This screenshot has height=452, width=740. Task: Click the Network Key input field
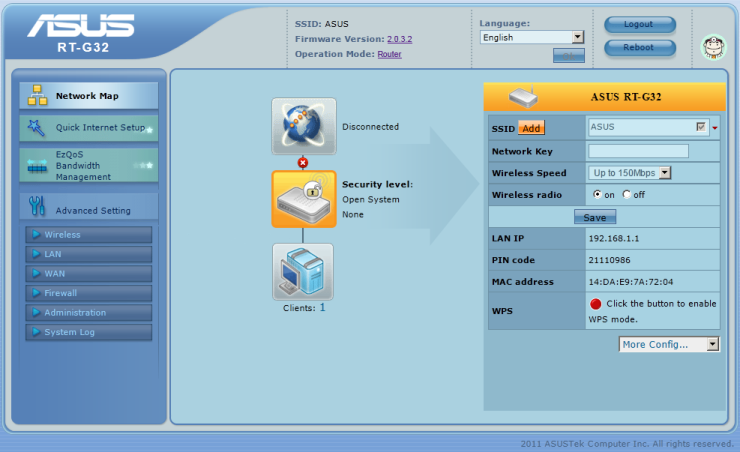point(638,151)
